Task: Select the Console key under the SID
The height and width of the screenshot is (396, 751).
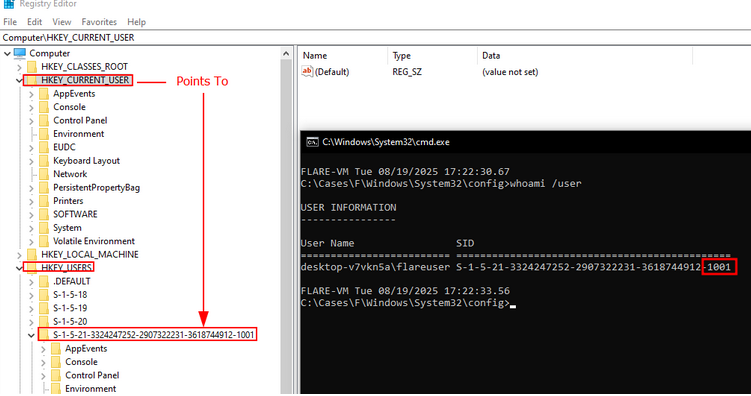Action: [81, 362]
